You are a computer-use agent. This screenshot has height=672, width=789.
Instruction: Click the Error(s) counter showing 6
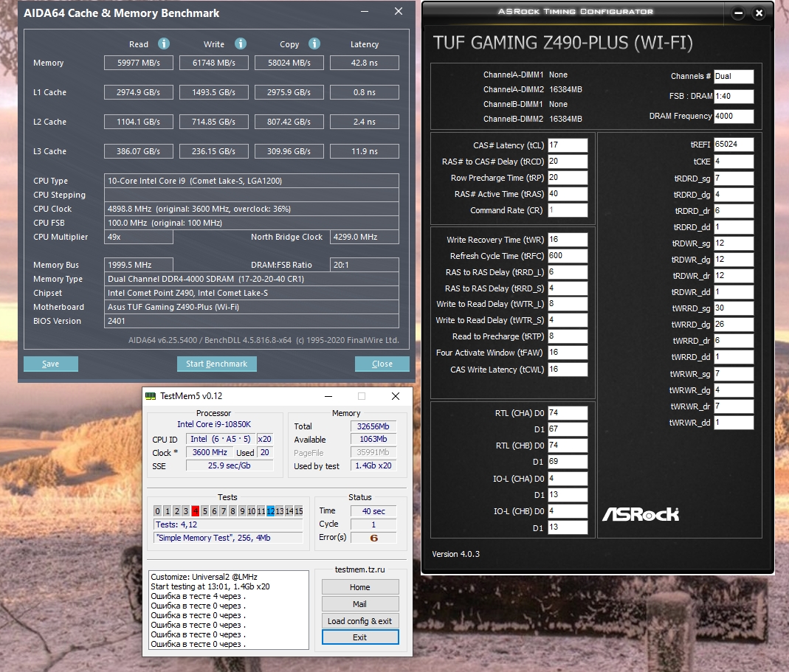point(373,538)
